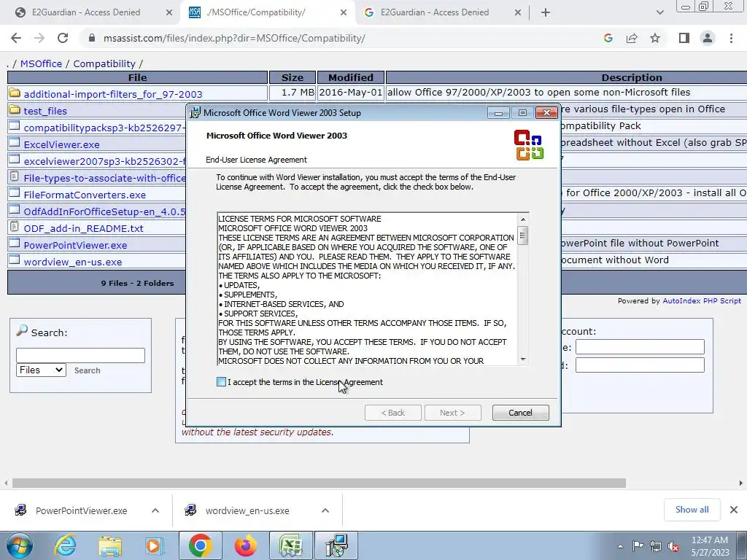Screen dimensions: 747x560
Task: Toggle Chrome side panel
Action: (x=684, y=38)
